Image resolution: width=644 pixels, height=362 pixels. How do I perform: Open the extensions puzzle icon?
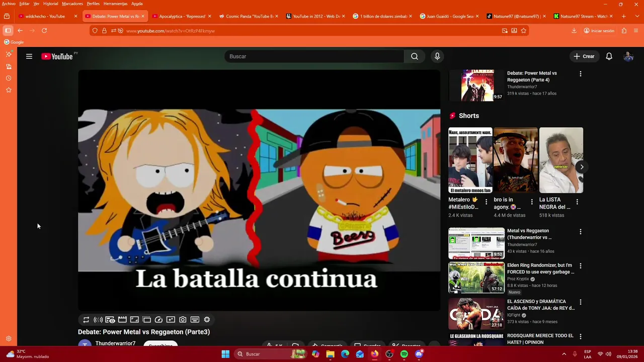[x=624, y=31]
